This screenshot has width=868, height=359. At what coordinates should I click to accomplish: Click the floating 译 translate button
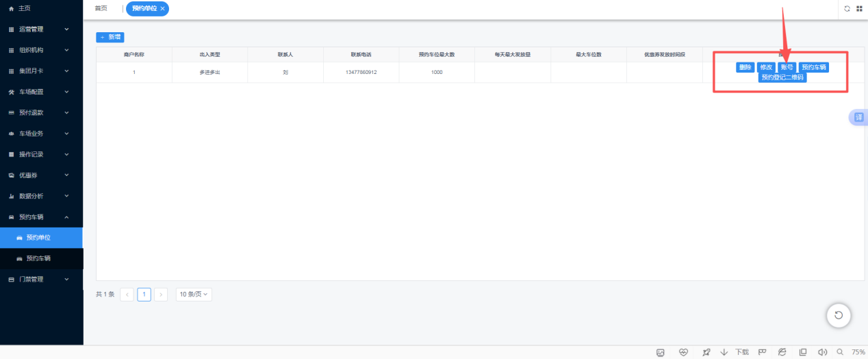click(858, 117)
